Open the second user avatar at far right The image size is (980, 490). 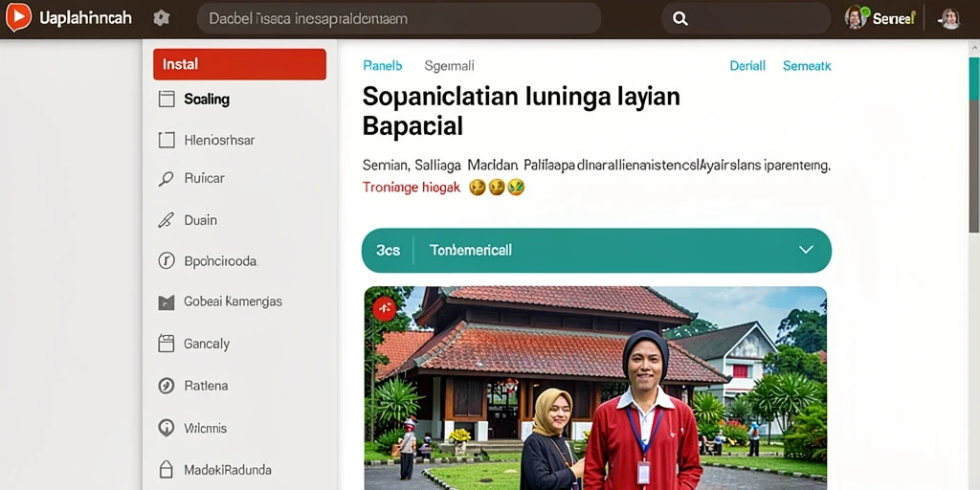tap(950, 19)
